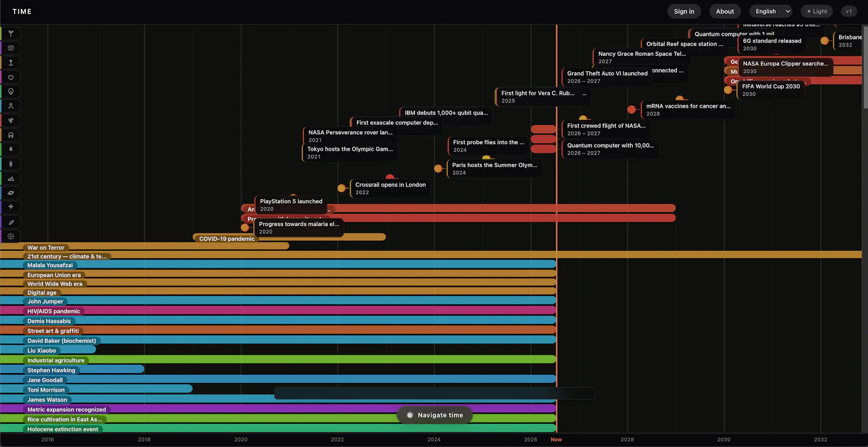This screenshot has width=868, height=447.
Task: Open Orbital Reef space station card
Action: coord(685,44)
